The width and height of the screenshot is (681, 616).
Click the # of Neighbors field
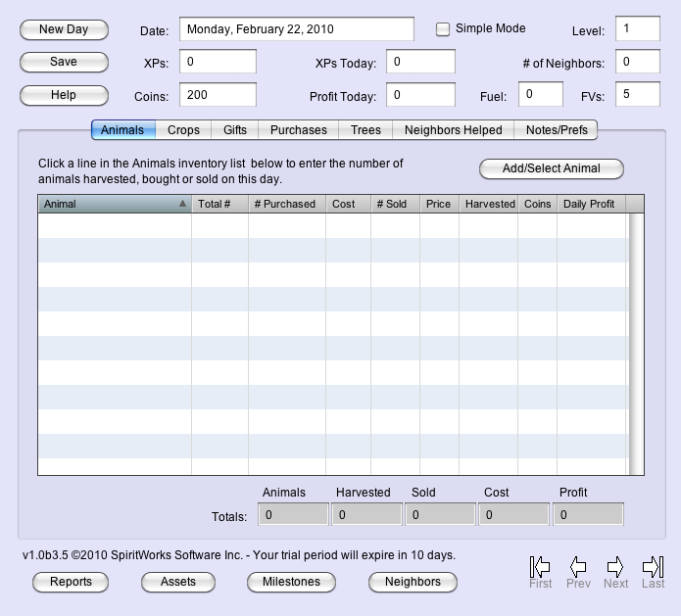[638, 62]
